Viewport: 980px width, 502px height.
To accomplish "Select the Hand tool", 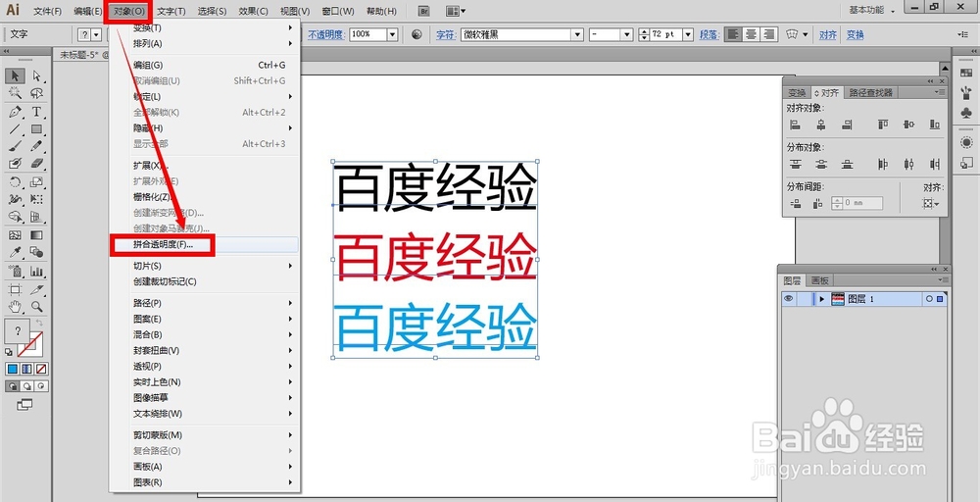I will (x=15, y=306).
